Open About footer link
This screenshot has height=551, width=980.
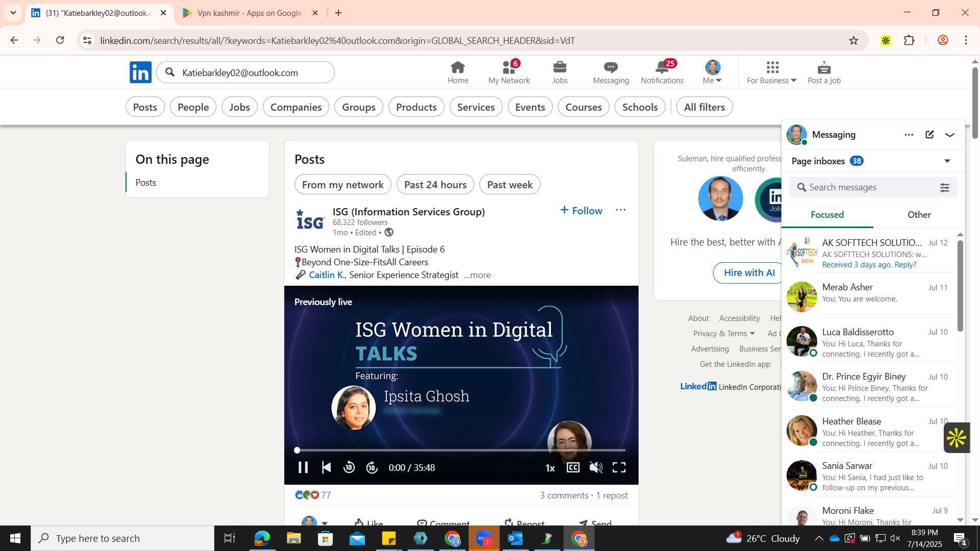pos(698,318)
